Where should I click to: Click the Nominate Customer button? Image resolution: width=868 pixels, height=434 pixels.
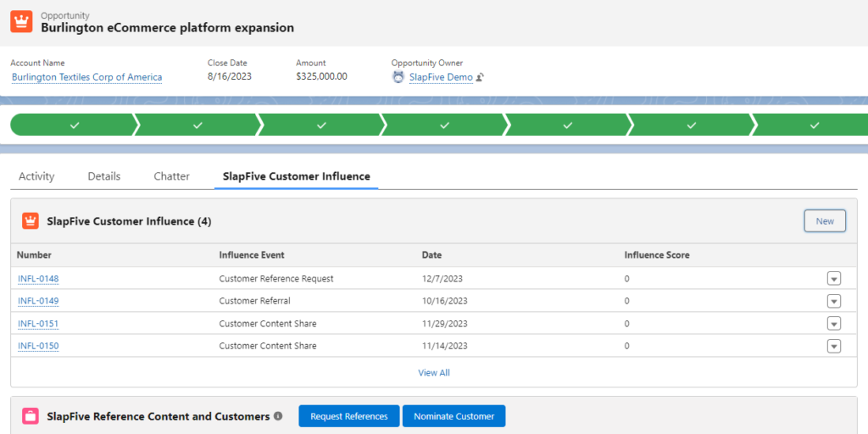454,415
